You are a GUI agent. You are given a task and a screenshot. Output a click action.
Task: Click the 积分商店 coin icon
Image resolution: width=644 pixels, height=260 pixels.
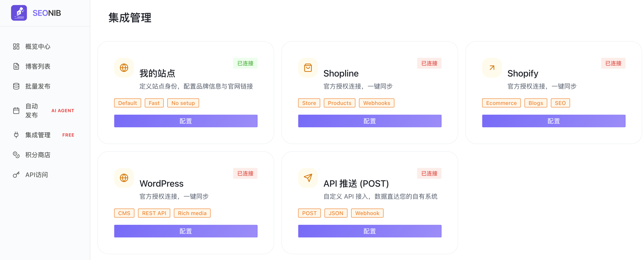[x=16, y=155]
